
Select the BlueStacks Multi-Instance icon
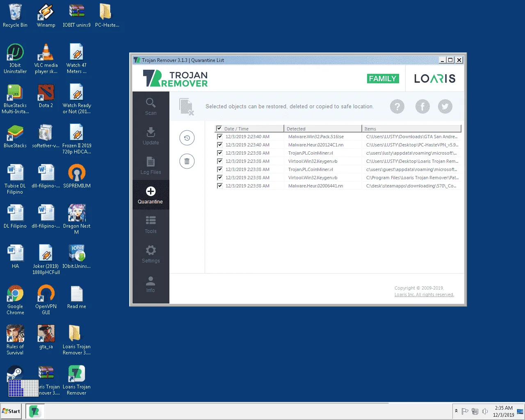tap(15, 99)
